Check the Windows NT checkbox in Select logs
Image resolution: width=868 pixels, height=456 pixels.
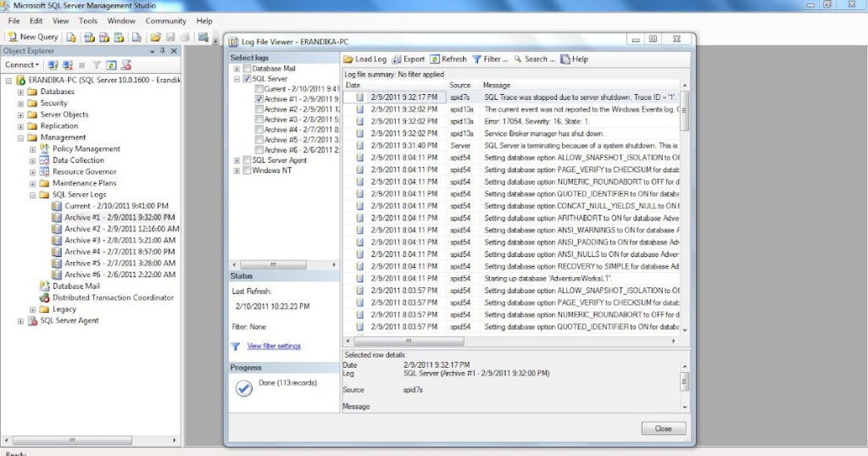click(x=247, y=170)
